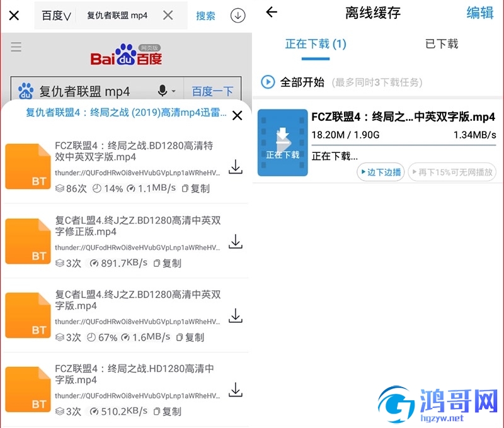Tap the microphone voice search icon
The width and height of the screenshot is (504, 428).
point(163,91)
